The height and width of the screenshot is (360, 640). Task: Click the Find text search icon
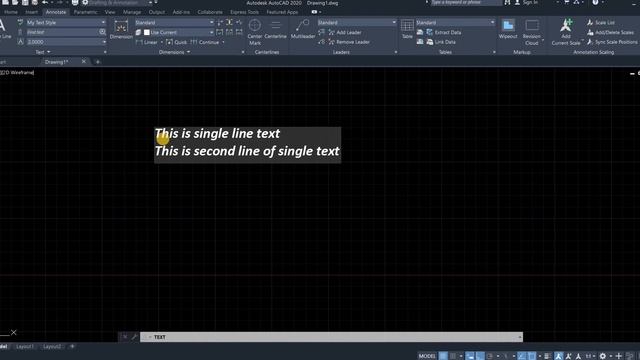[102, 32]
